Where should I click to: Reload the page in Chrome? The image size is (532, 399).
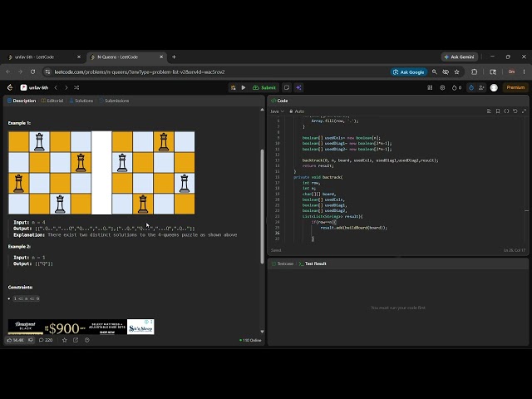click(x=33, y=72)
